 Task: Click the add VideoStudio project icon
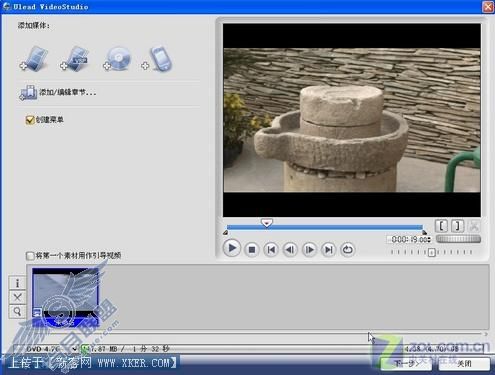tap(75, 59)
